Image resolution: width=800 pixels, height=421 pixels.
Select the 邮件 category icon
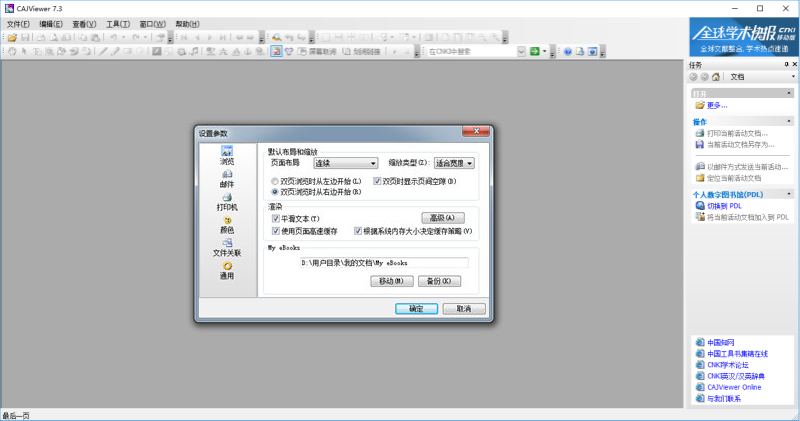click(x=226, y=175)
